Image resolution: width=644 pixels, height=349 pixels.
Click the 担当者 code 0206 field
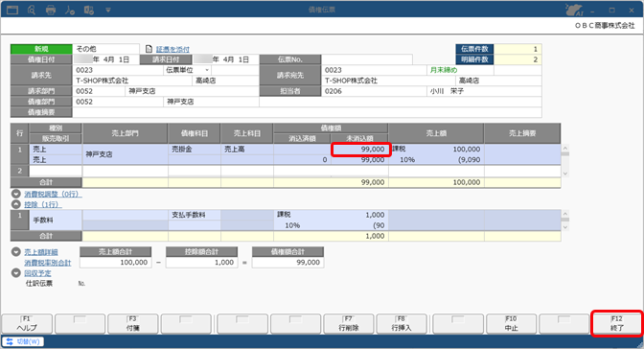point(374,91)
